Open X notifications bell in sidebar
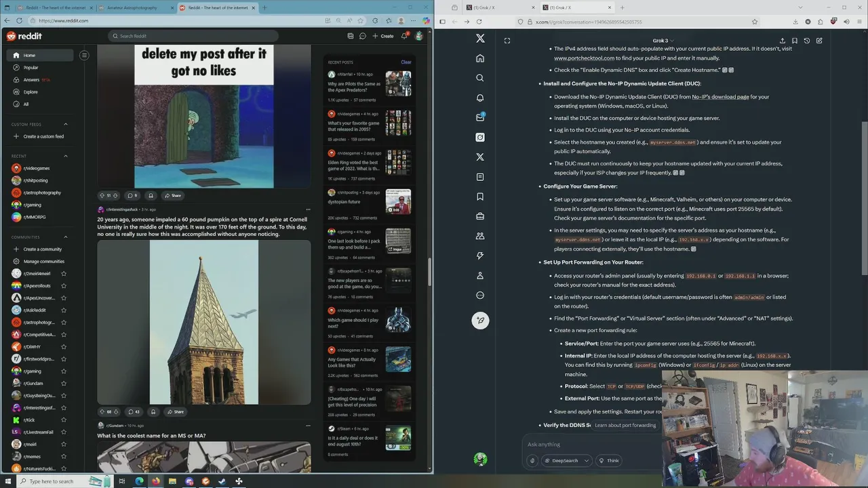Image resolution: width=868 pixels, height=488 pixels. click(x=480, y=98)
